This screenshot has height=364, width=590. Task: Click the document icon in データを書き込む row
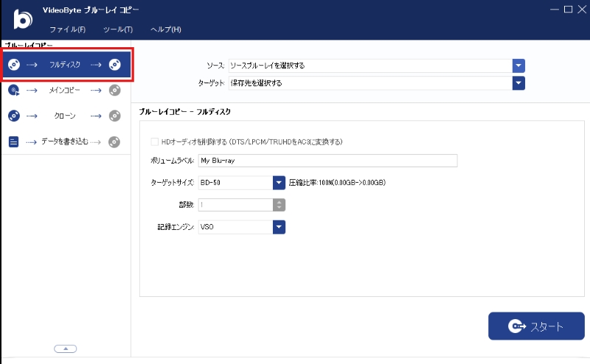pos(13,141)
